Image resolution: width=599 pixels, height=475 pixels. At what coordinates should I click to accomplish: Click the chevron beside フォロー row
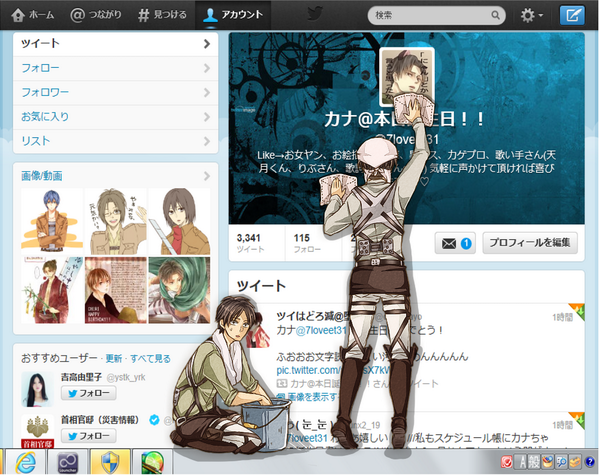click(x=207, y=68)
